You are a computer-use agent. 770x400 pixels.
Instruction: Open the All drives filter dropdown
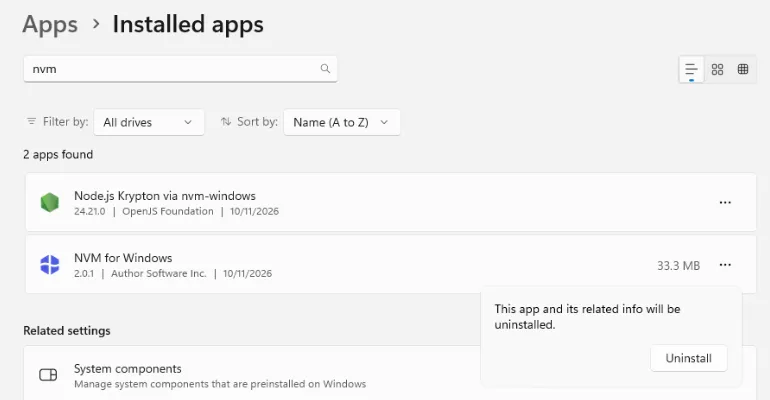coord(149,122)
